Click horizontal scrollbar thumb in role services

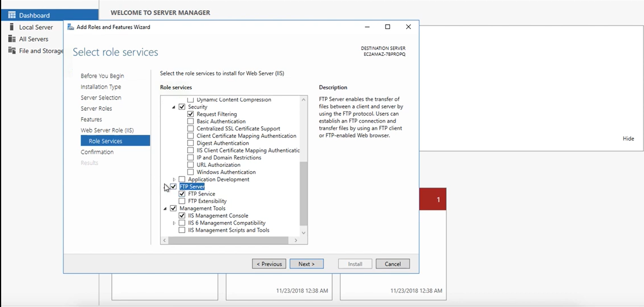tap(229, 240)
